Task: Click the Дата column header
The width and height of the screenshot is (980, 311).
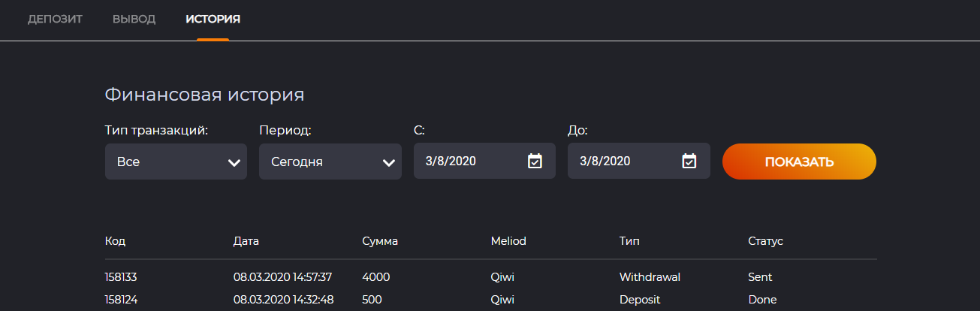Action: point(246,241)
